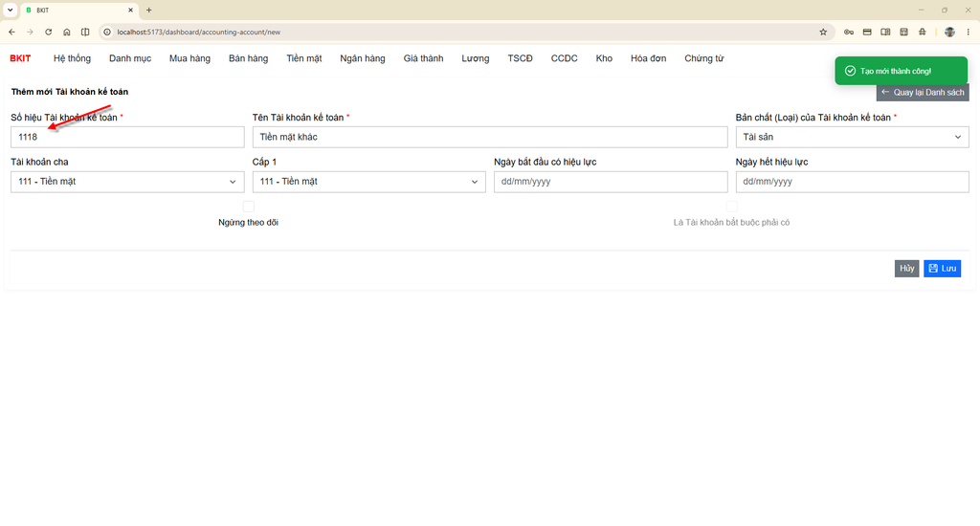The width and height of the screenshot is (980, 526).
Task: Click the Hủy button
Action: 907,269
